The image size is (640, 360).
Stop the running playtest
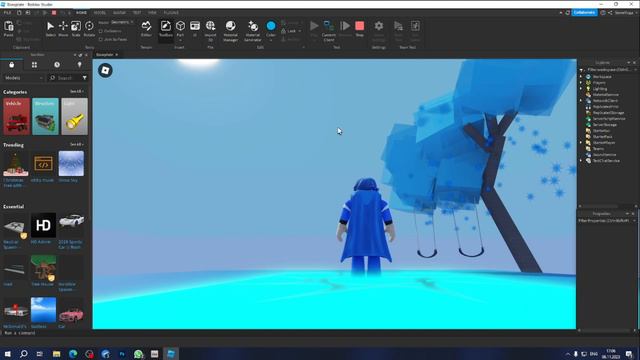pos(360,29)
